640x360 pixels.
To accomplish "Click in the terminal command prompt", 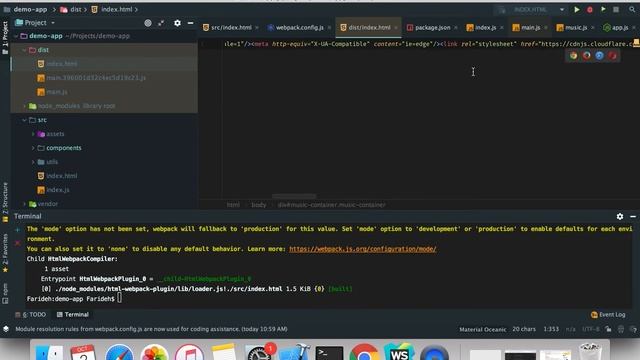I will 119,299.
